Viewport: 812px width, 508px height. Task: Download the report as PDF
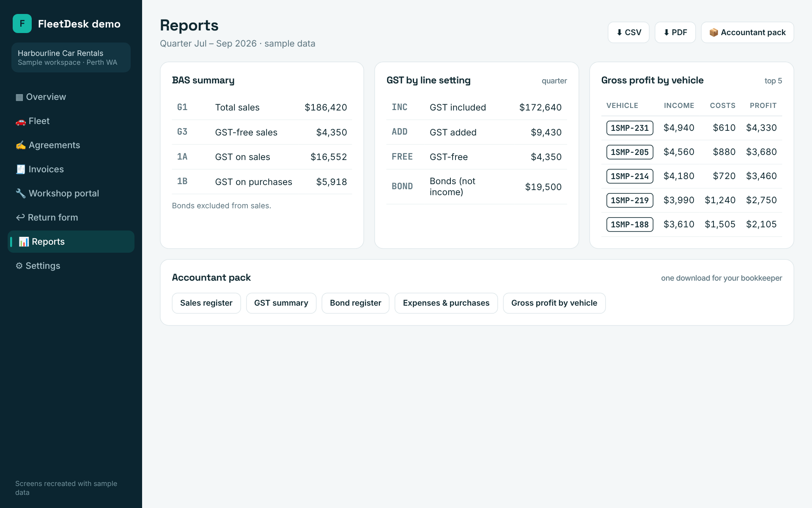pos(675,33)
